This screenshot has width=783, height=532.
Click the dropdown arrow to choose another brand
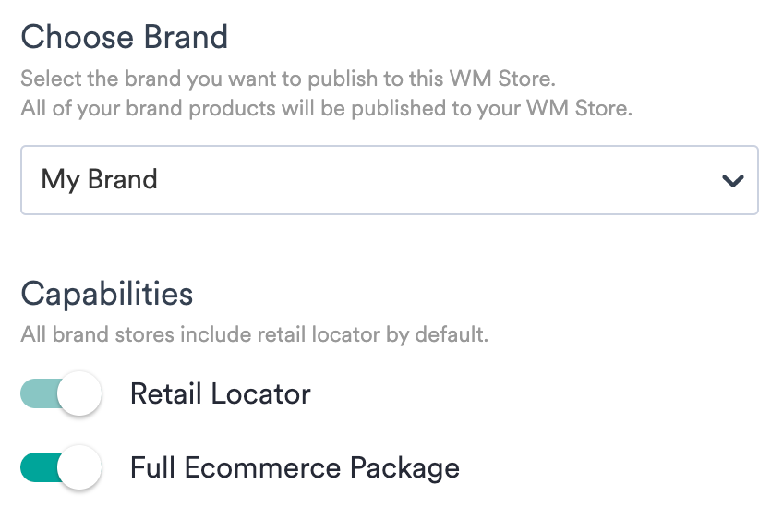point(730,180)
